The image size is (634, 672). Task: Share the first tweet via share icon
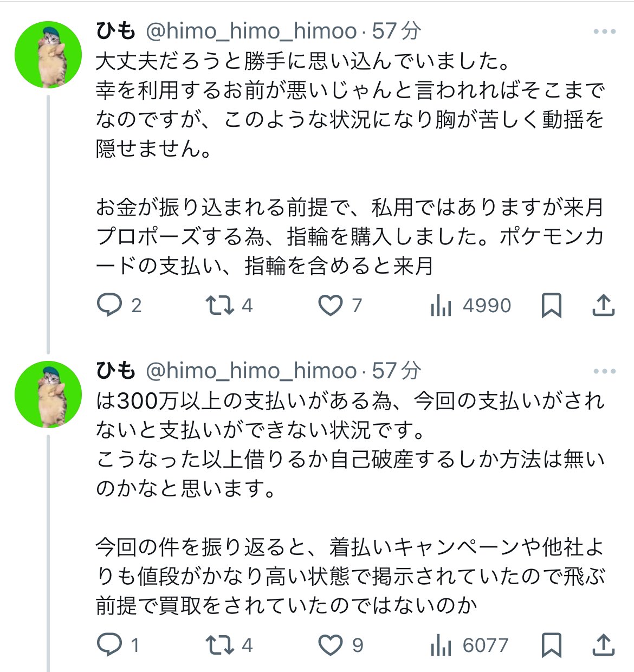[x=603, y=306]
